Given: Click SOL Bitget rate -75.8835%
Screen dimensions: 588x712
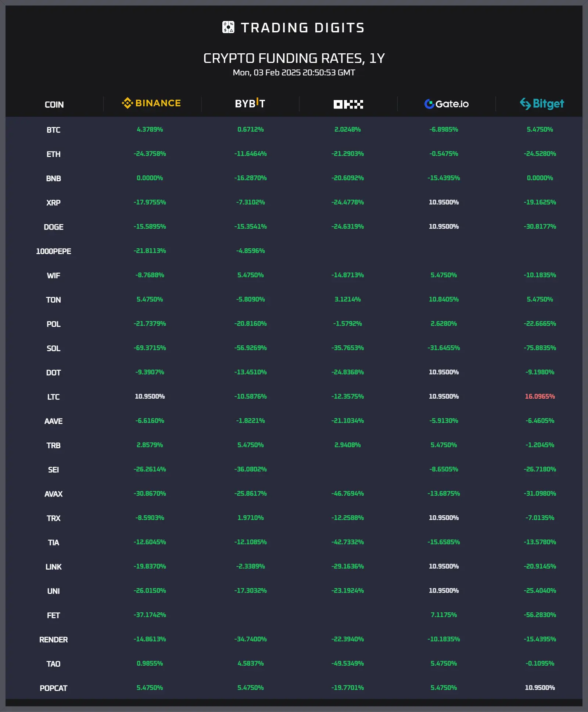Looking at the screenshot, I should point(540,348).
